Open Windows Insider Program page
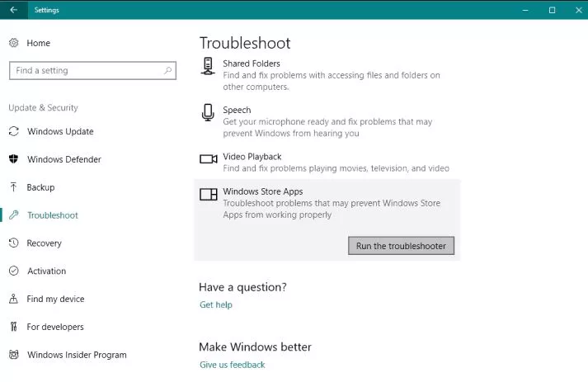Screen dimensions: 588x382 (x=77, y=355)
